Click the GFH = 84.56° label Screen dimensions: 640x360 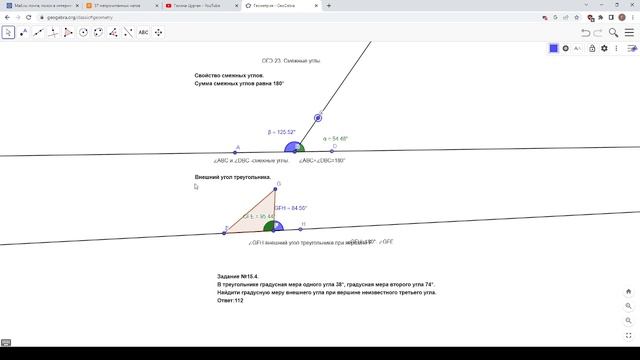[x=290, y=208]
